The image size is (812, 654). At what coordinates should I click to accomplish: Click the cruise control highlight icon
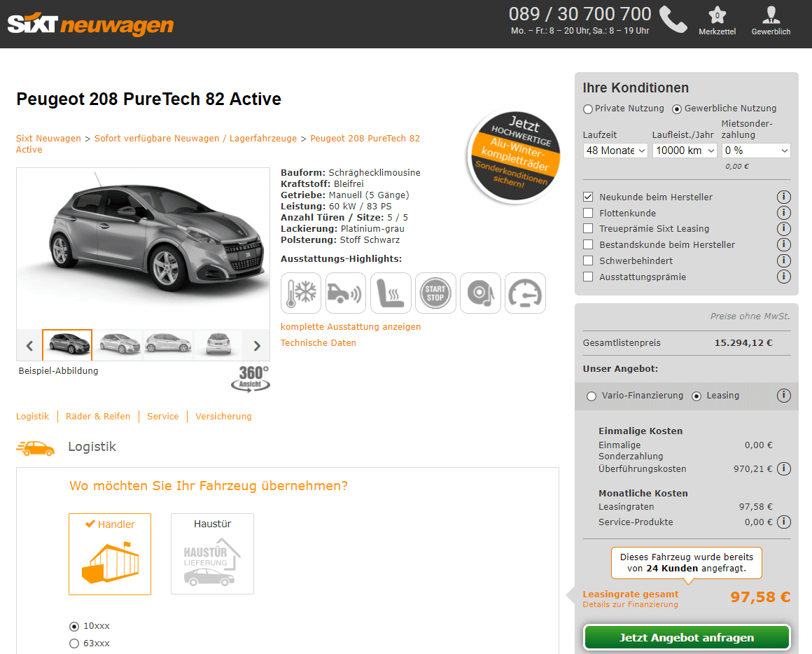click(x=525, y=293)
